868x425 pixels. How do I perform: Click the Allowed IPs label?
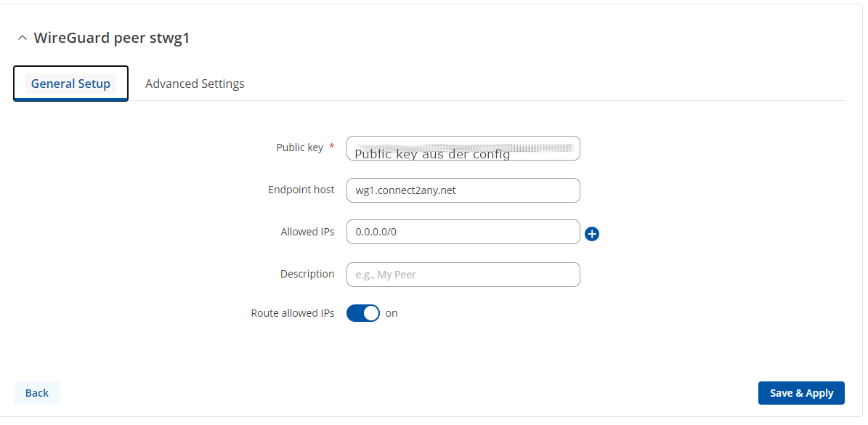(x=307, y=232)
